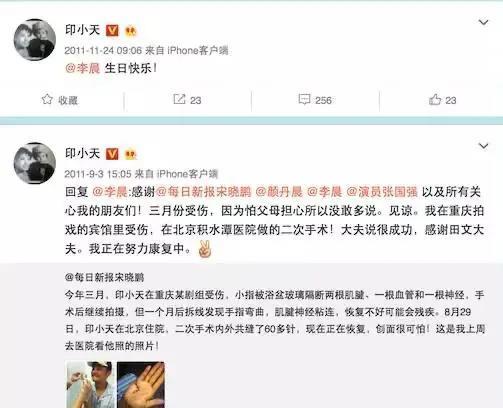The width and height of the screenshot is (503, 408).
Task: View the man photo thumbnail in repost
Action: (89, 385)
